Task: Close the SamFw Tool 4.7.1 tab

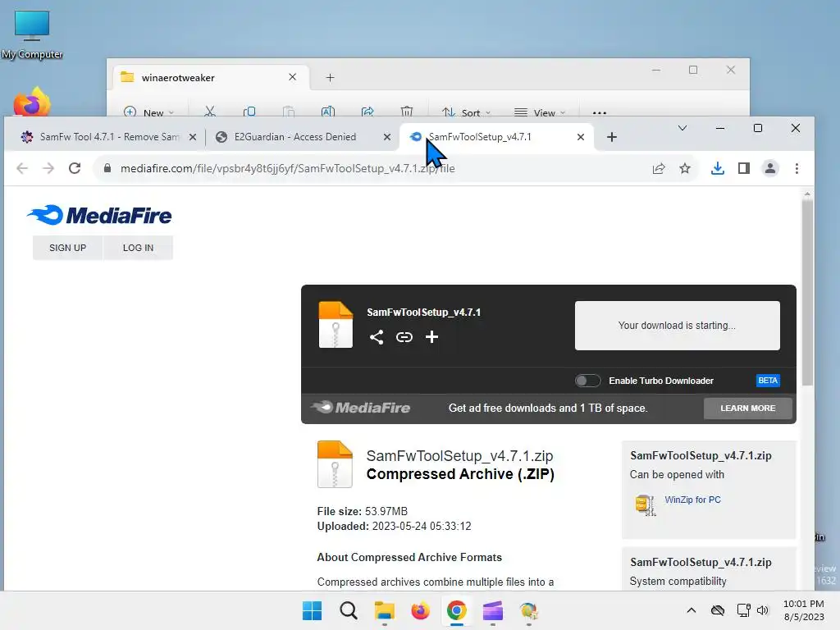Action: 193,137
